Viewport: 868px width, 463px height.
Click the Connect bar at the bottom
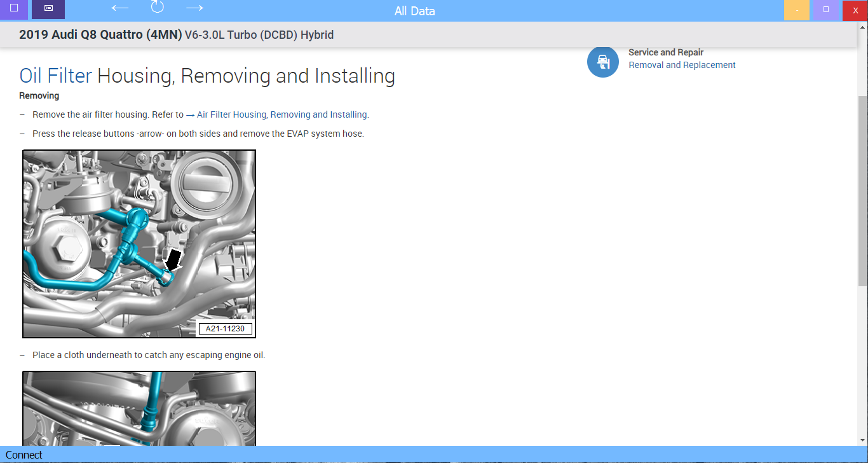pyautogui.click(x=24, y=455)
